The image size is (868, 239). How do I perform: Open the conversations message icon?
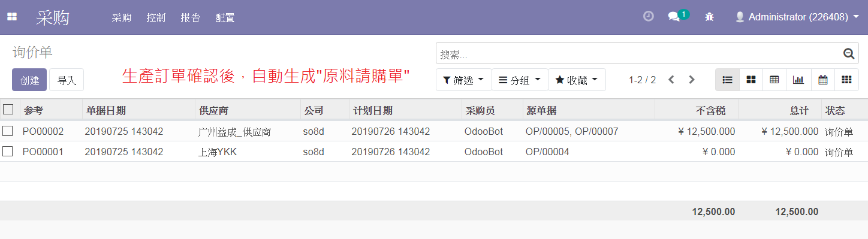click(674, 17)
